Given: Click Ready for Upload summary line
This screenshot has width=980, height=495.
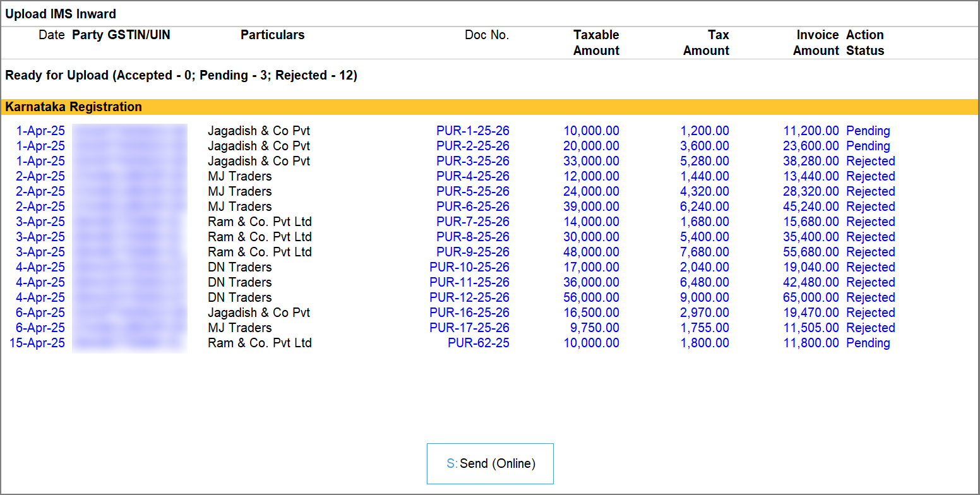Looking at the screenshot, I should (181, 75).
